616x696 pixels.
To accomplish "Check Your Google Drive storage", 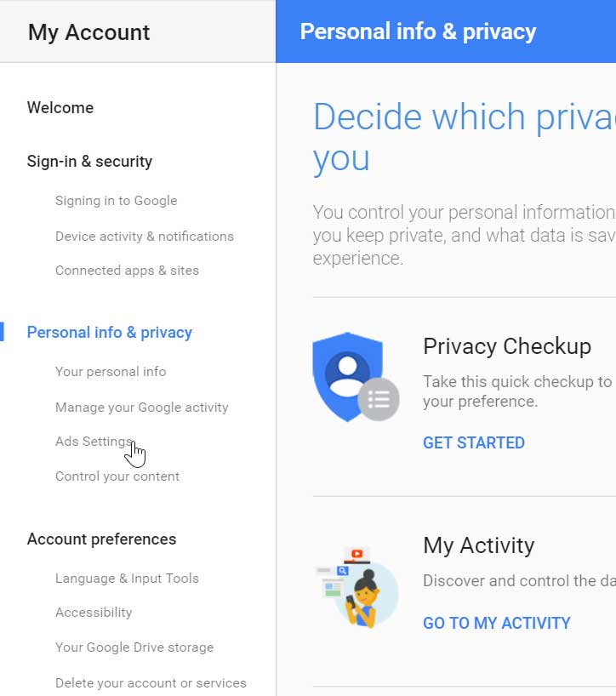I will (x=134, y=647).
